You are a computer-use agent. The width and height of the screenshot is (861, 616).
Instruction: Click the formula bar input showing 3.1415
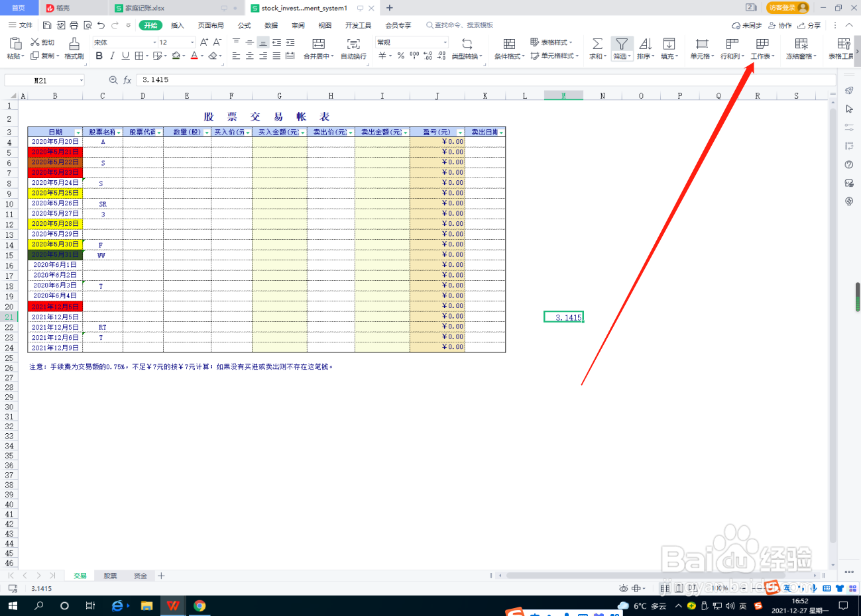[486, 80]
